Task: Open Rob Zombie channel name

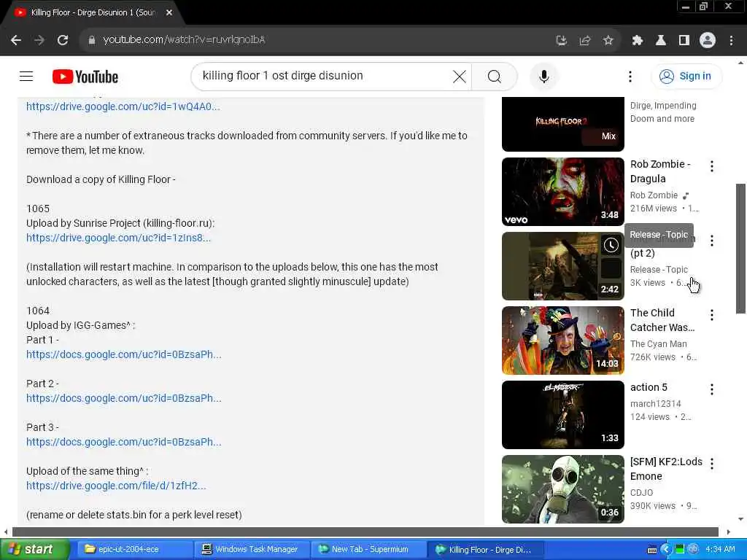Action: 654,195
